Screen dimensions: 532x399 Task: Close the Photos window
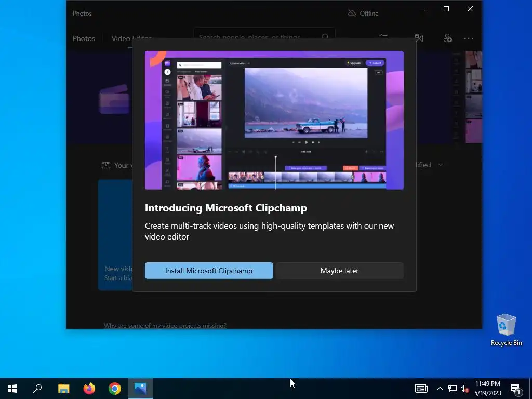tap(470, 9)
